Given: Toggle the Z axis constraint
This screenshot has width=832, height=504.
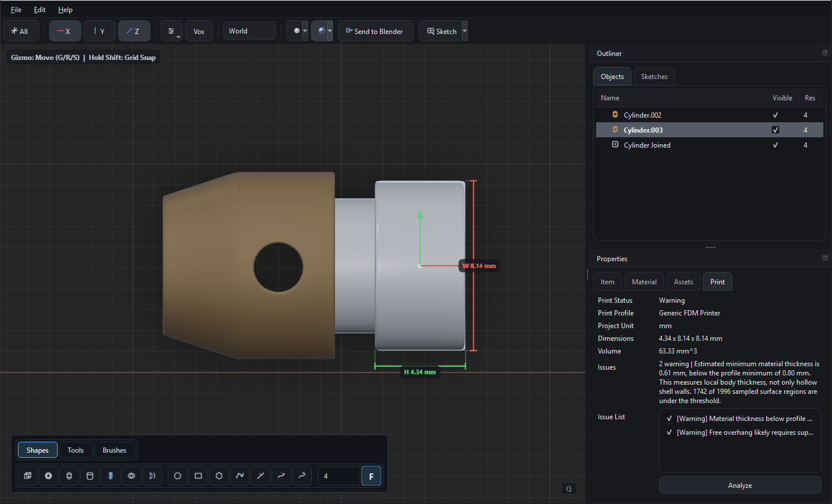Looking at the screenshot, I should click(134, 31).
